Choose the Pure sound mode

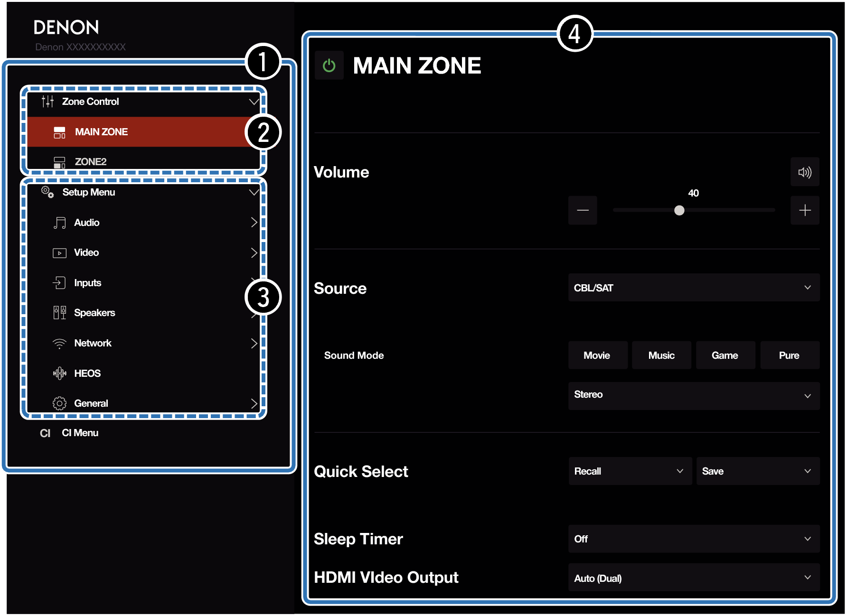789,355
